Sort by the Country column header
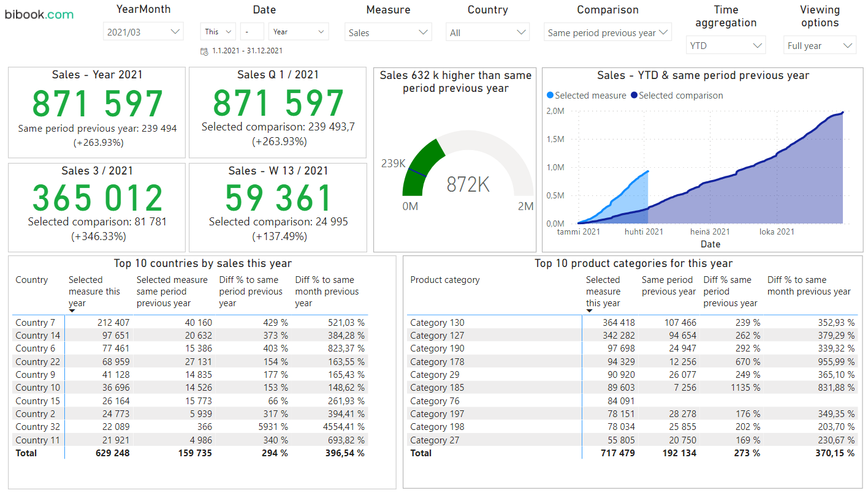The width and height of the screenshot is (868, 493). click(32, 280)
